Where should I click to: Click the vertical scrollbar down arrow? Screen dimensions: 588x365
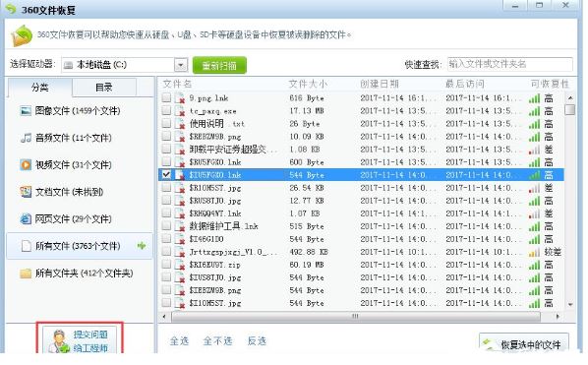[x=570, y=305]
